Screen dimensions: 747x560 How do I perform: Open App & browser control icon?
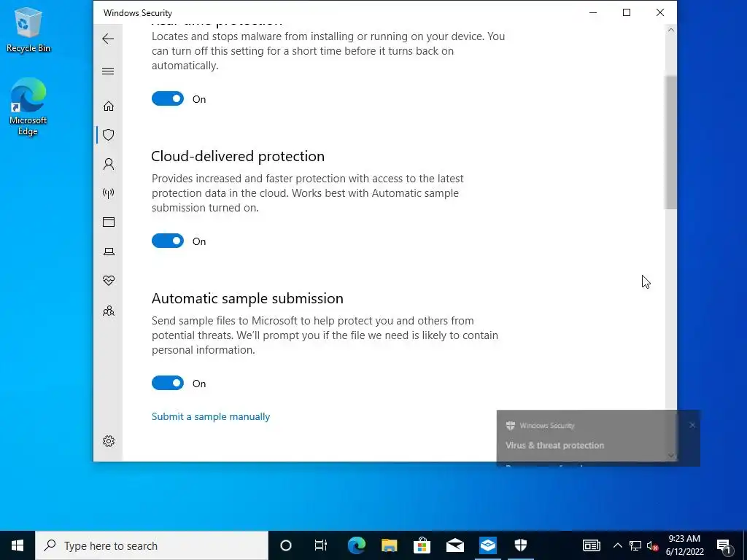click(109, 222)
